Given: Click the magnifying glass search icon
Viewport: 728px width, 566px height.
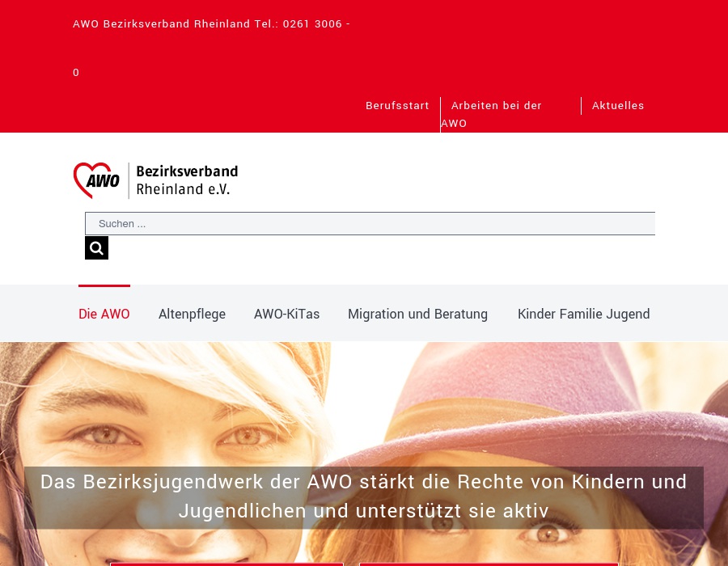Looking at the screenshot, I should point(96,247).
